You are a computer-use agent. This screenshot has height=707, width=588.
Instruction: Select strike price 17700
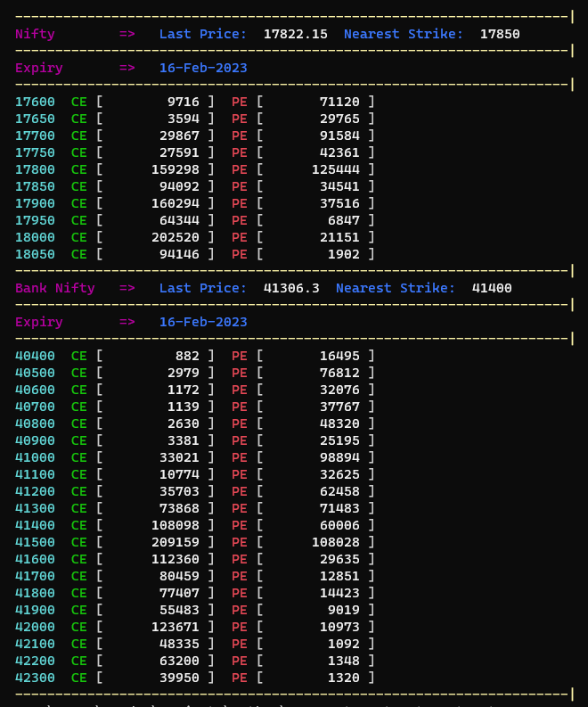coord(35,136)
